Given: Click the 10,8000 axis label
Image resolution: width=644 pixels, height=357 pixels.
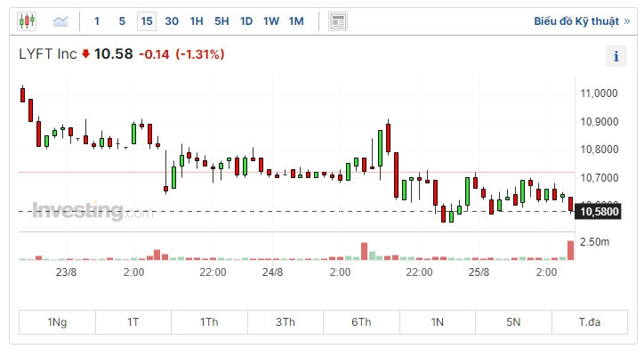Looking at the screenshot, I should pyautogui.click(x=599, y=150).
